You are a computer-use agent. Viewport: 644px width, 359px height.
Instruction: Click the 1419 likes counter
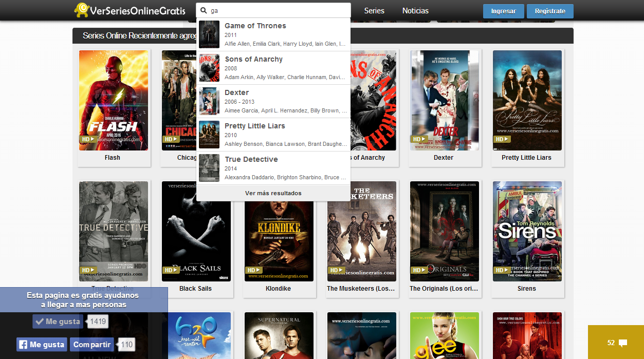coord(98,322)
